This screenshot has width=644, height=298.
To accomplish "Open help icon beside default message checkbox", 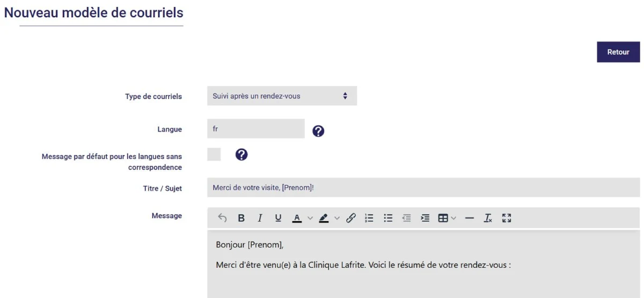I will pos(241,155).
